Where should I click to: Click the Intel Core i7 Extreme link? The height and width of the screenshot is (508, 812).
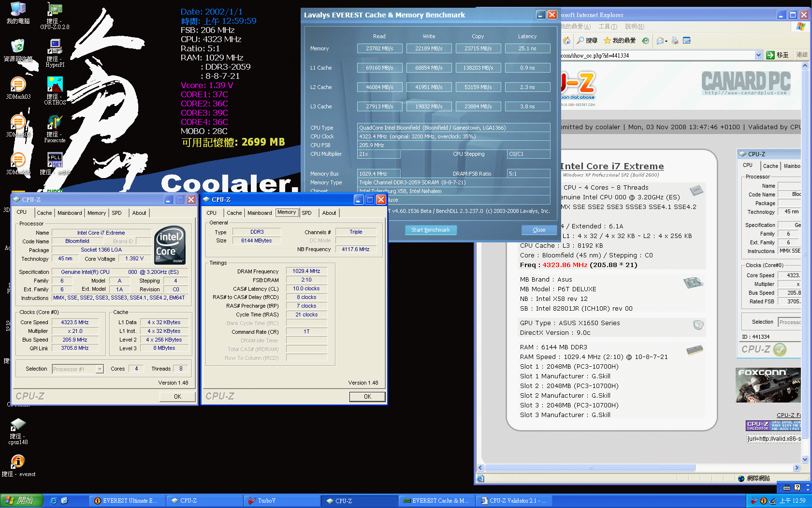(x=612, y=166)
